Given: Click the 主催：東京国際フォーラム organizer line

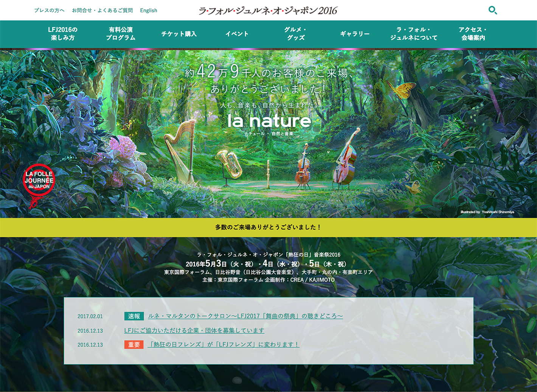Looking at the screenshot, I should 268,280.
